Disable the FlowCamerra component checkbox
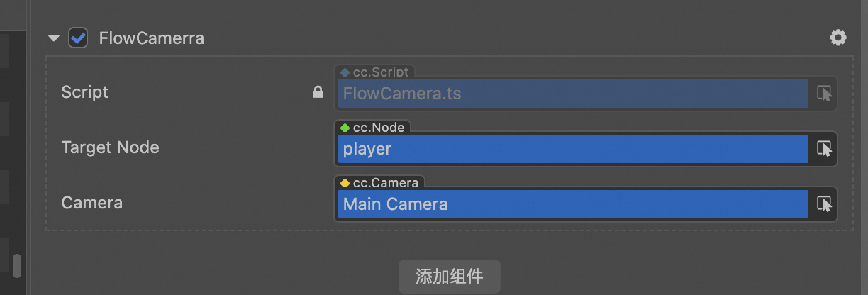 point(78,38)
